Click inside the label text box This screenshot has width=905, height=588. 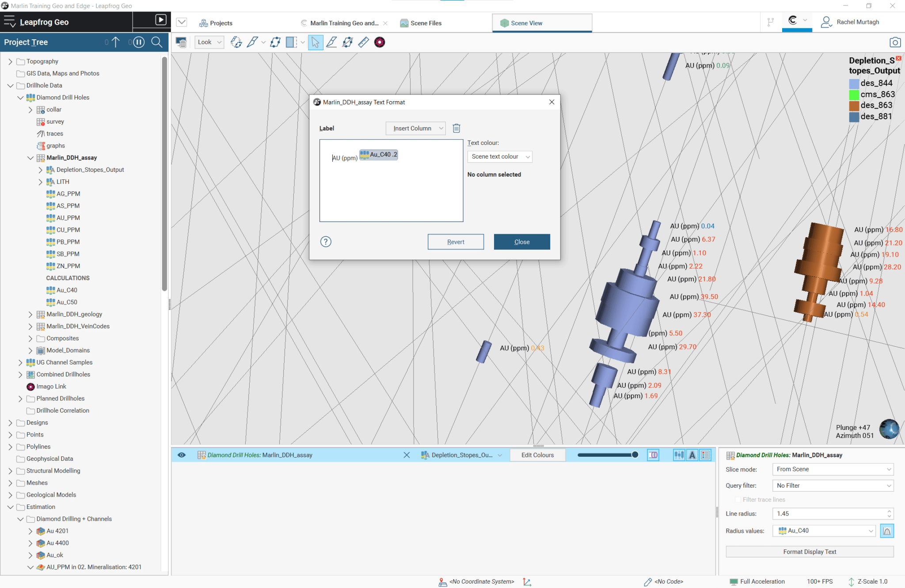(391, 181)
